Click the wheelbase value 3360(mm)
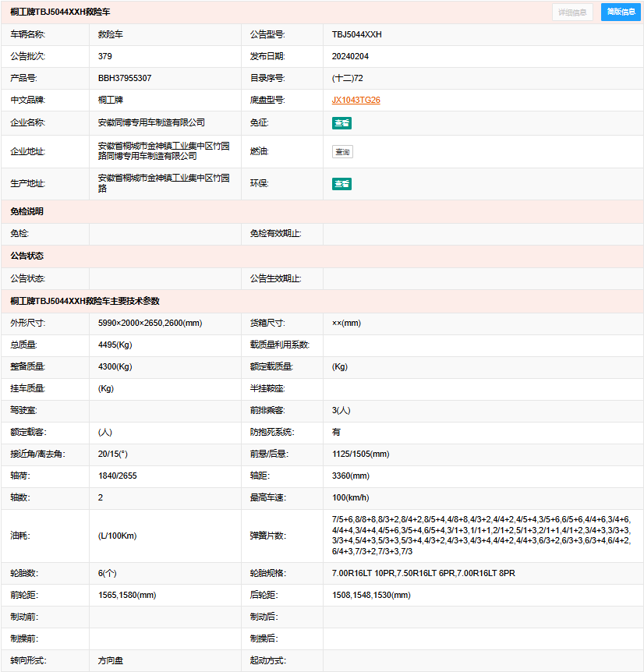 [x=350, y=476]
